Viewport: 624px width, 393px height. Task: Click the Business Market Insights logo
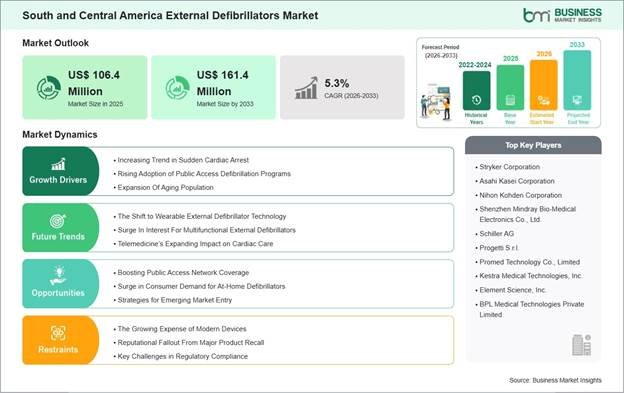(x=562, y=15)
